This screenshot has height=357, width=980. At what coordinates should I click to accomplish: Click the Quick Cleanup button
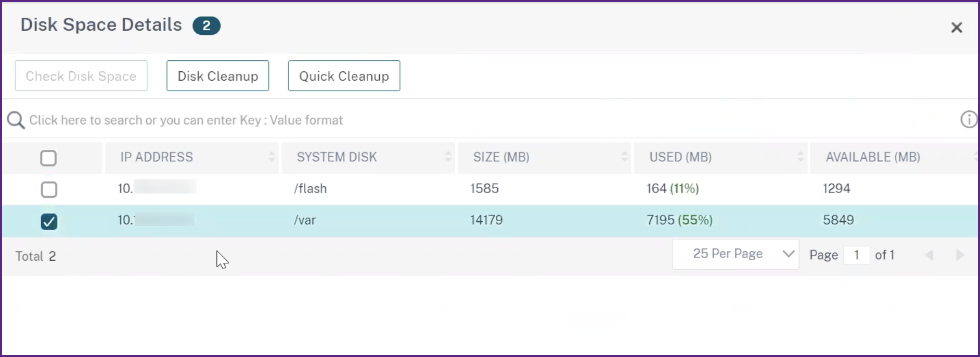[x=344, y=76]
